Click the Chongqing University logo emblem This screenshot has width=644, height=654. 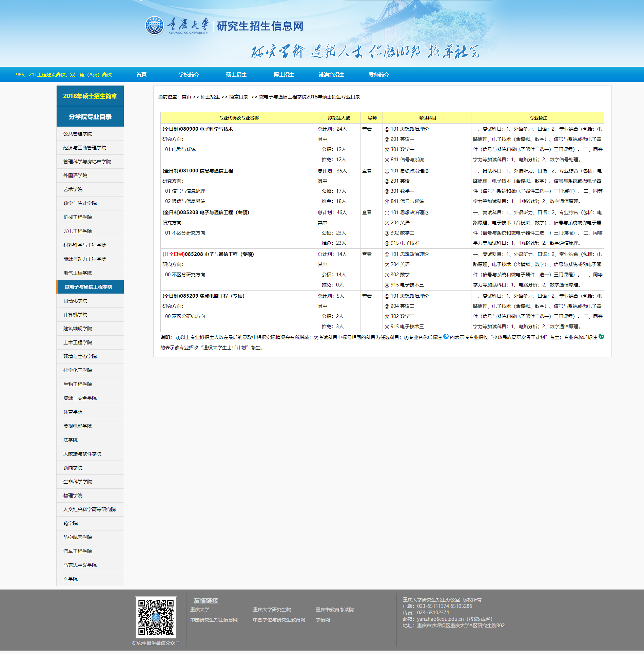(155, 26)
